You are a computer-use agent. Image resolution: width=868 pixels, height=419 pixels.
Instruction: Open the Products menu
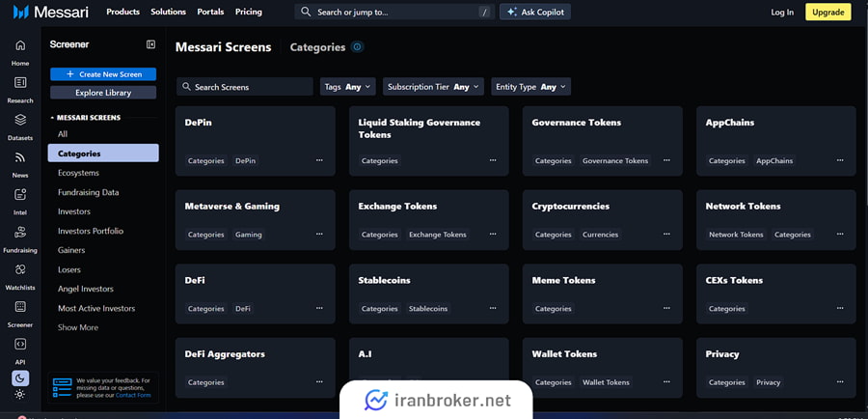tap(122, 12)
